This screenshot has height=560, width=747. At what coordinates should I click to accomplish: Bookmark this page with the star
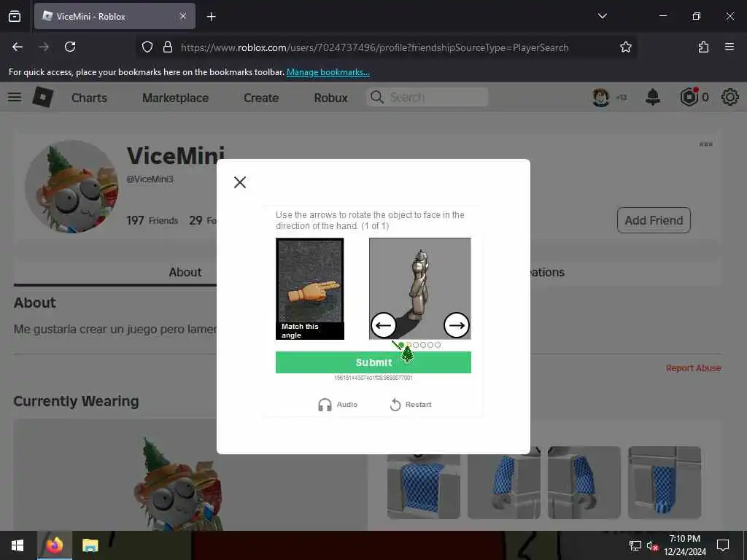(x=625, y=47)
